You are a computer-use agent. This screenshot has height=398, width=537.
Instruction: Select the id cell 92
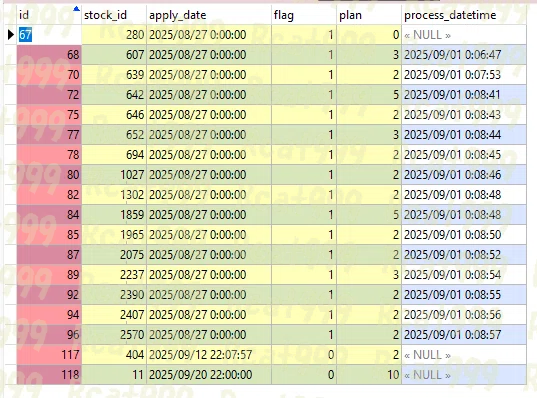(x=49, y=295)
